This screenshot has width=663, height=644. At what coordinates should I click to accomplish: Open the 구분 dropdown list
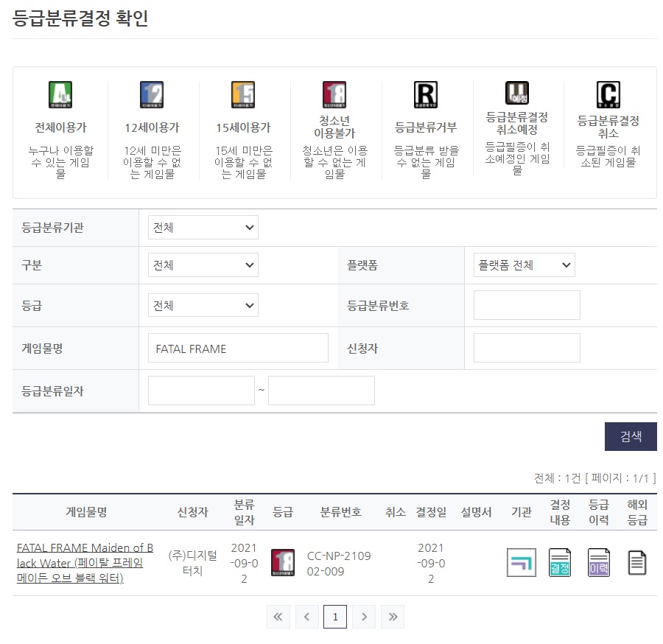(x=203, y=265)
